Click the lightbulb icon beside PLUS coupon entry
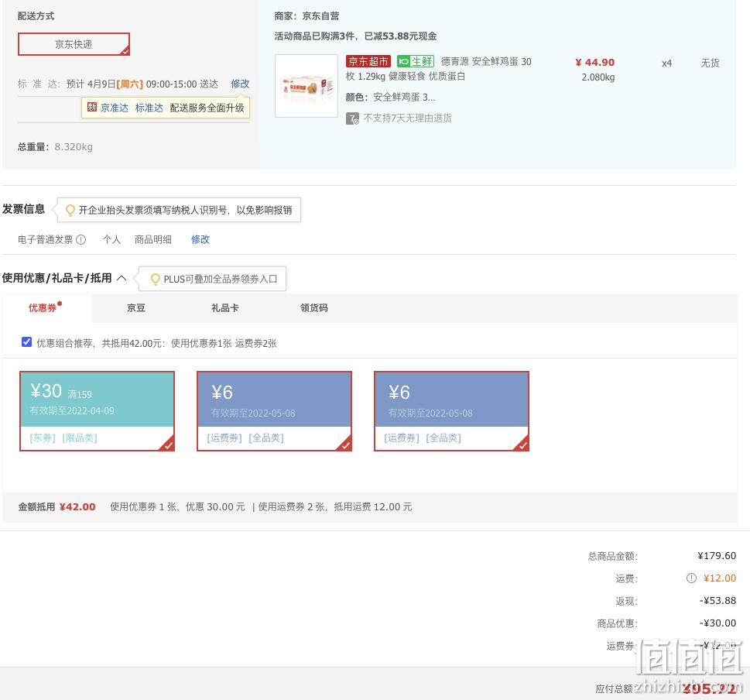Image resolution: width=750 pixels, height=700 pixels. point(155,279)
